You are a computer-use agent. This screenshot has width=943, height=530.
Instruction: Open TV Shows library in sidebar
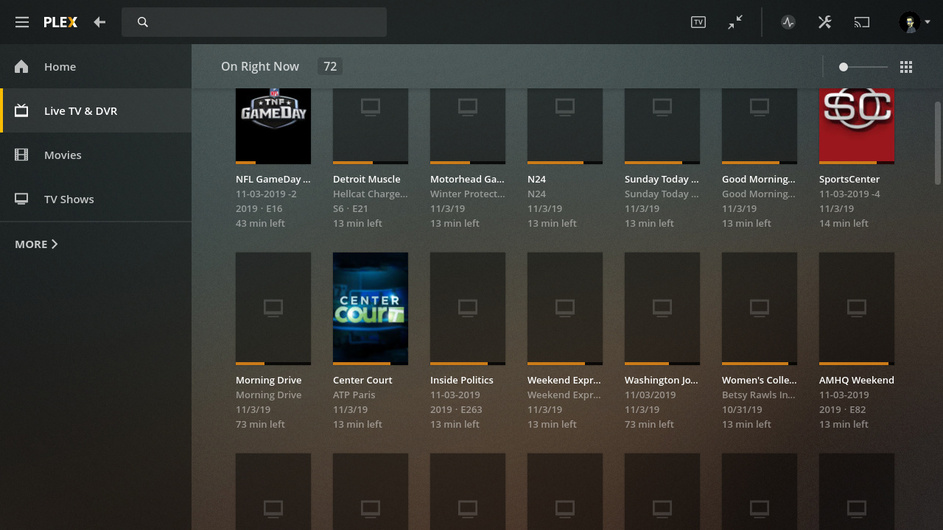coord(96,199)
